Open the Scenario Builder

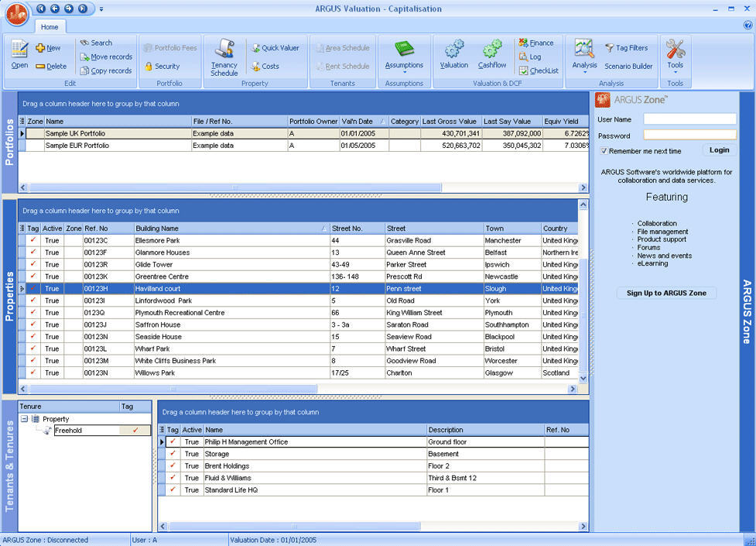[628, 66]
